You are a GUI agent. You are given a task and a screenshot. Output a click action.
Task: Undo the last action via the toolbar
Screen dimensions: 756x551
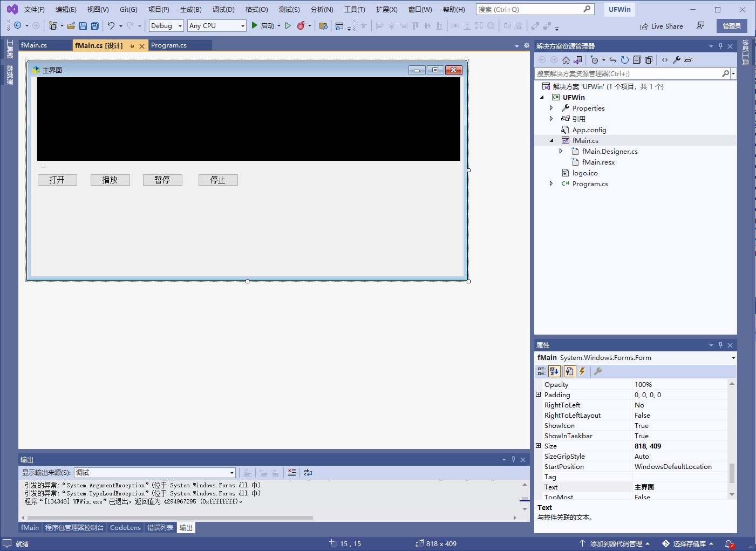(x=111, y=25)
